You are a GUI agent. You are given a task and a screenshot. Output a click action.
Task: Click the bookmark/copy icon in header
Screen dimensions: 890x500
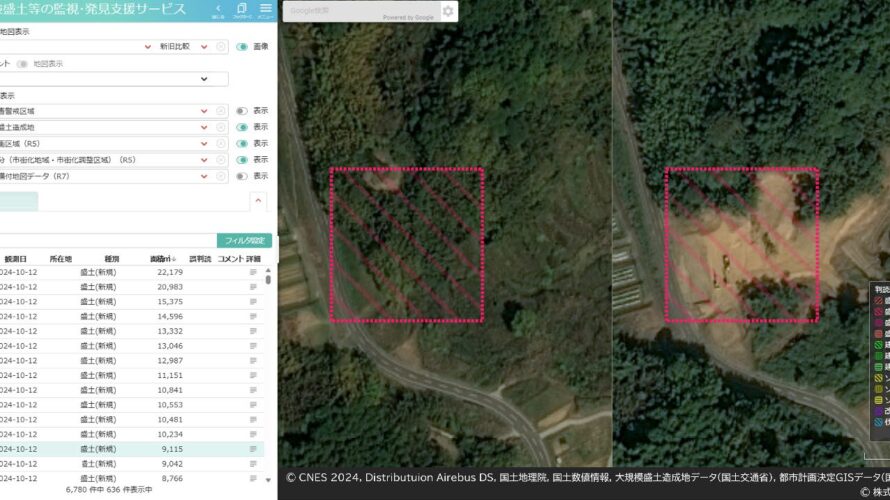241,10
